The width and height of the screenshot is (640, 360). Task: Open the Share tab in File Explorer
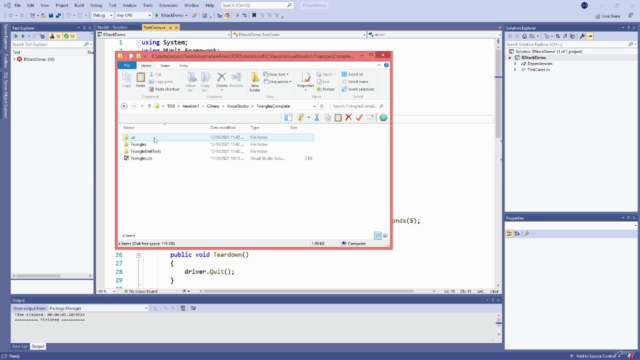[165, 65]
